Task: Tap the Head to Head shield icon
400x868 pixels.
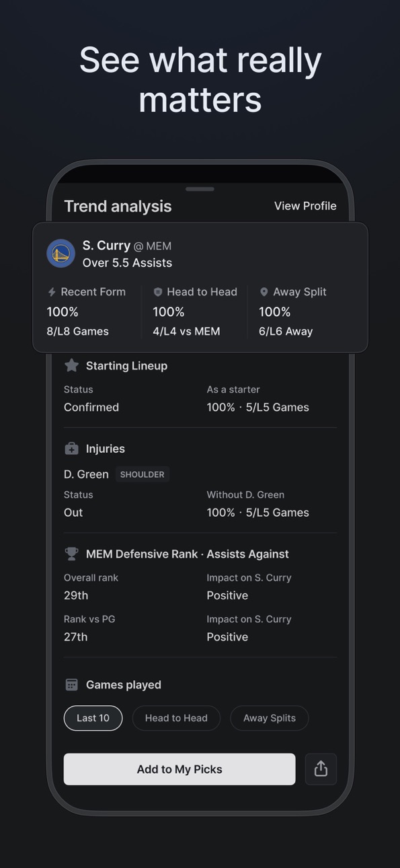Action: pos(158,292)
